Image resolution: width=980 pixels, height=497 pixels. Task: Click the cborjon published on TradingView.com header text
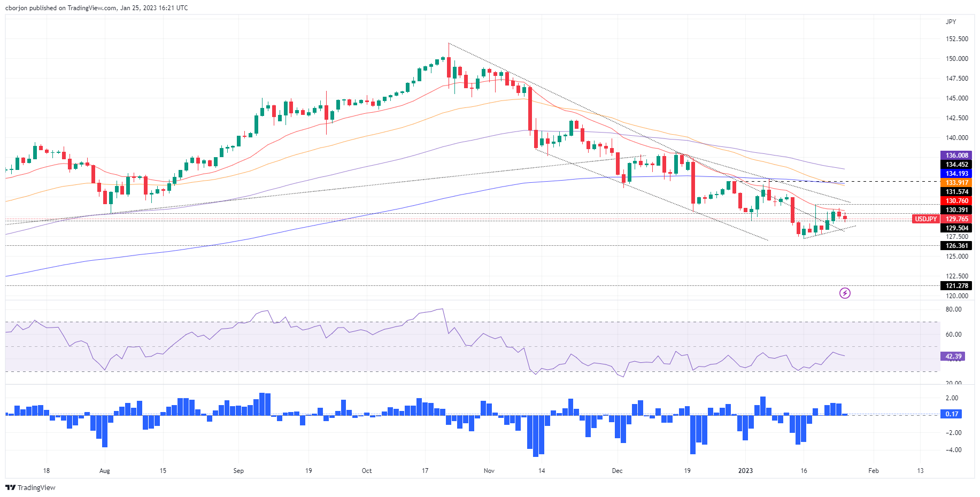coord(96,8)
